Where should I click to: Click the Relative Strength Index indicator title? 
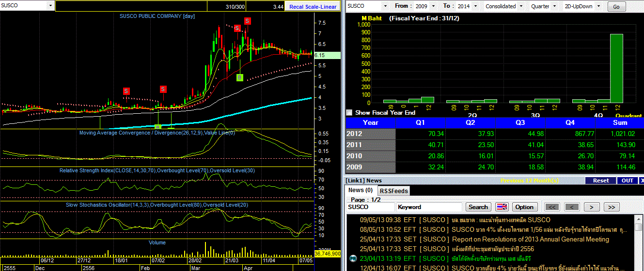pyautogui.click(x=157, y=170)
